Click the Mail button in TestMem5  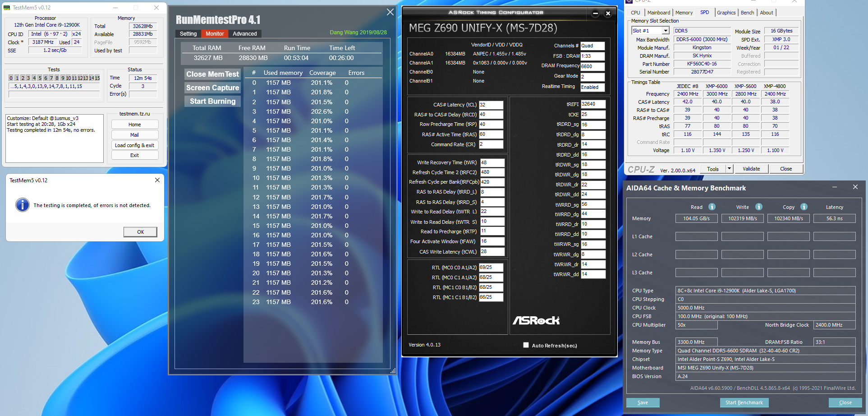pyautogui.click(x=135, y=135)
